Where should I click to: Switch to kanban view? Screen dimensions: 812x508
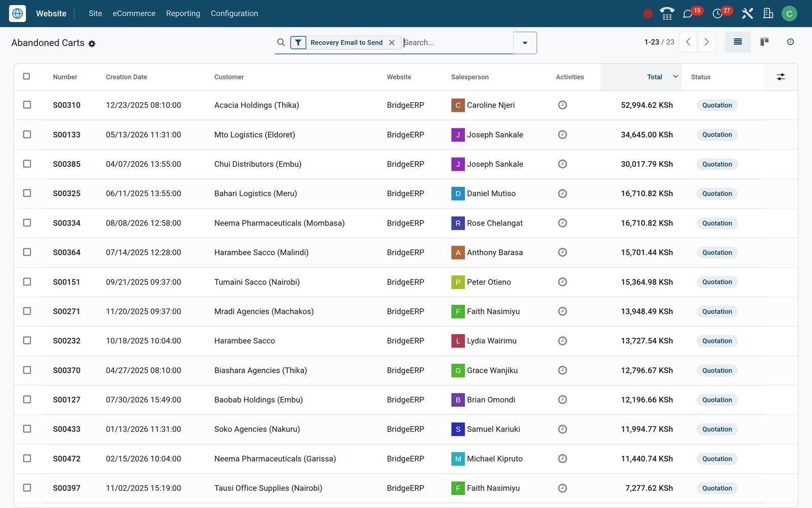tap(764, 42)
